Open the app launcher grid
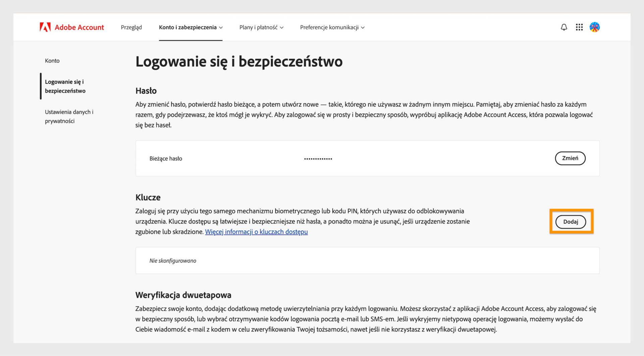The height and width of the screenshot is (356, 644). pyautogui.click(x=579, y=27)
